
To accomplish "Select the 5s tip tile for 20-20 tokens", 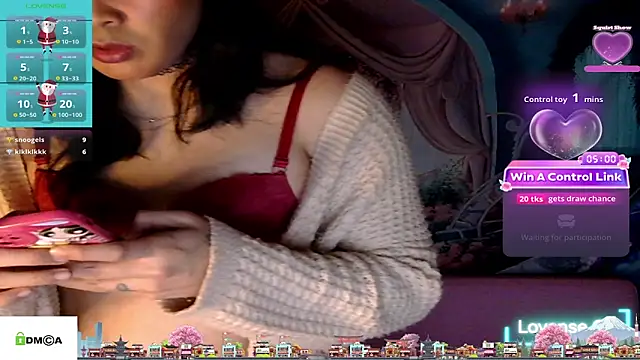I will click(24, 68).
